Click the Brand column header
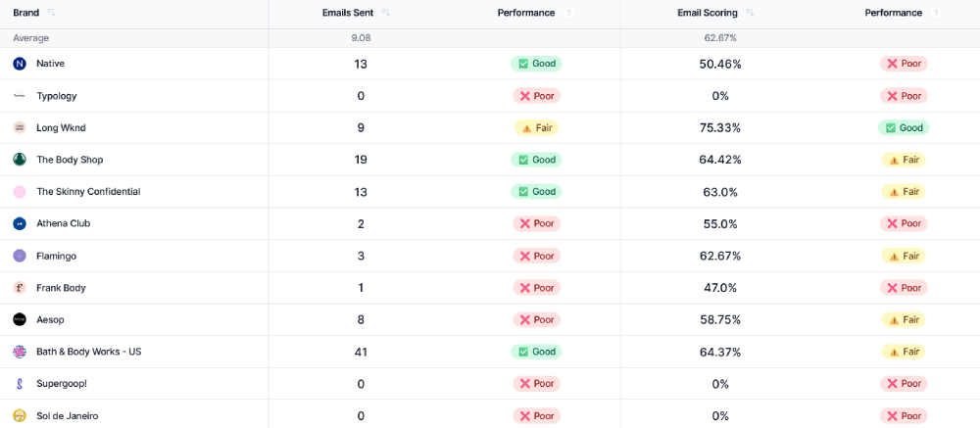 [x=25, y=13]
